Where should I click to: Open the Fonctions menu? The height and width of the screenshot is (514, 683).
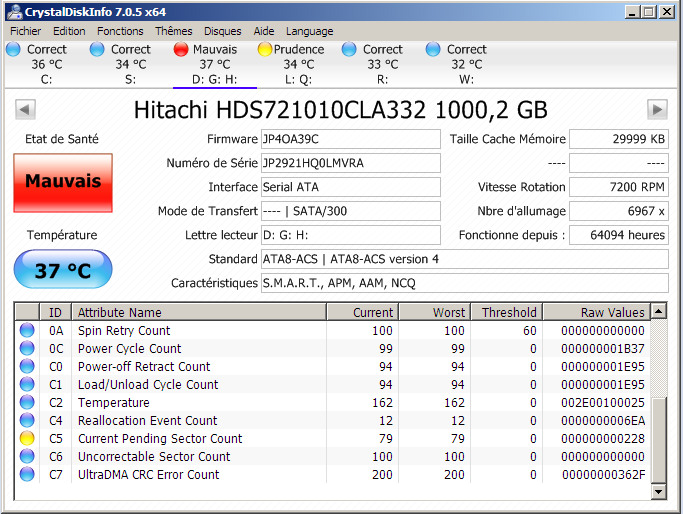[x=120, y=31]
